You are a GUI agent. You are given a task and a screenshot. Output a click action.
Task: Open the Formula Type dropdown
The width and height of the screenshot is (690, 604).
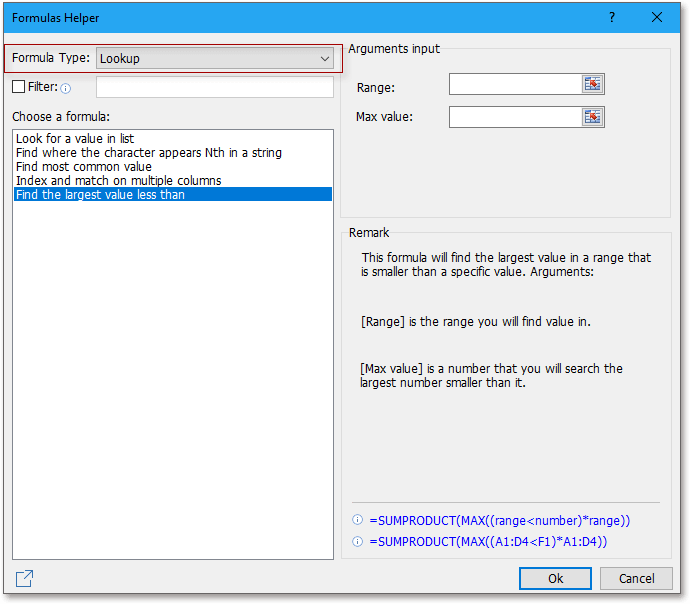pos(214,59)
